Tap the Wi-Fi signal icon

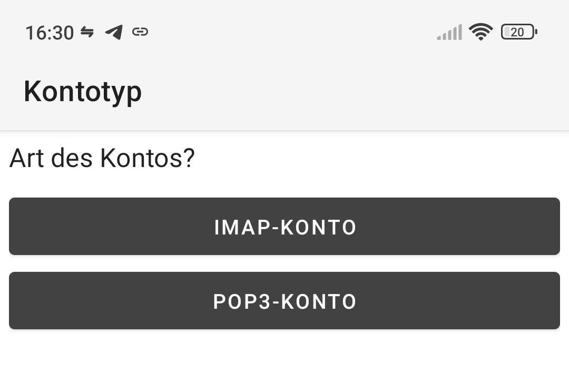[x=480, y=32]
